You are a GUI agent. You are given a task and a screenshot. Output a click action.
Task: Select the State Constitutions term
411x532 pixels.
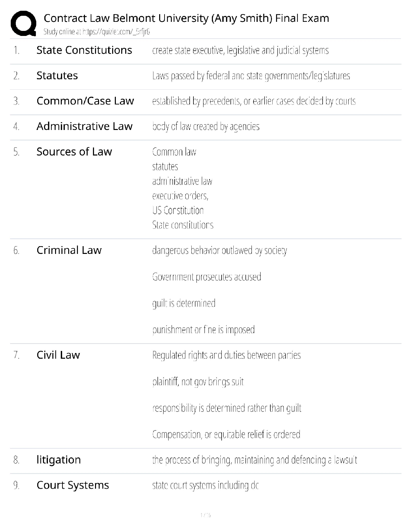tap(84, 50)
